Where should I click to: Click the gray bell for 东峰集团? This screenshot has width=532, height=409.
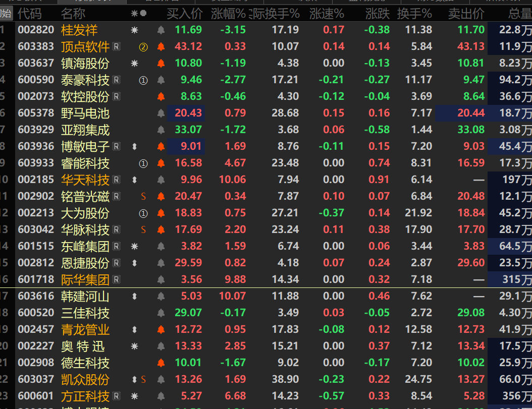[x=161, y=246]
